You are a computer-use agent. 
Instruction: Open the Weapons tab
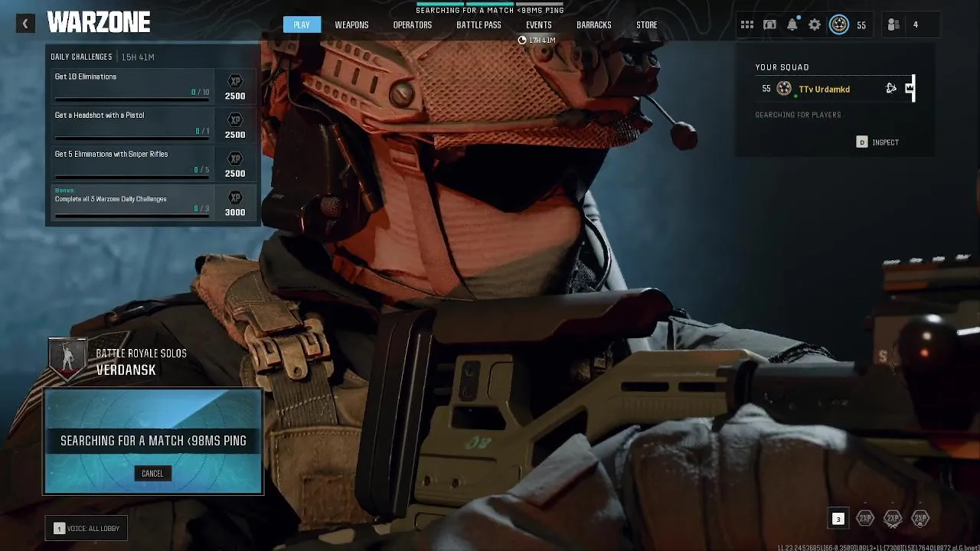[351, 25]
